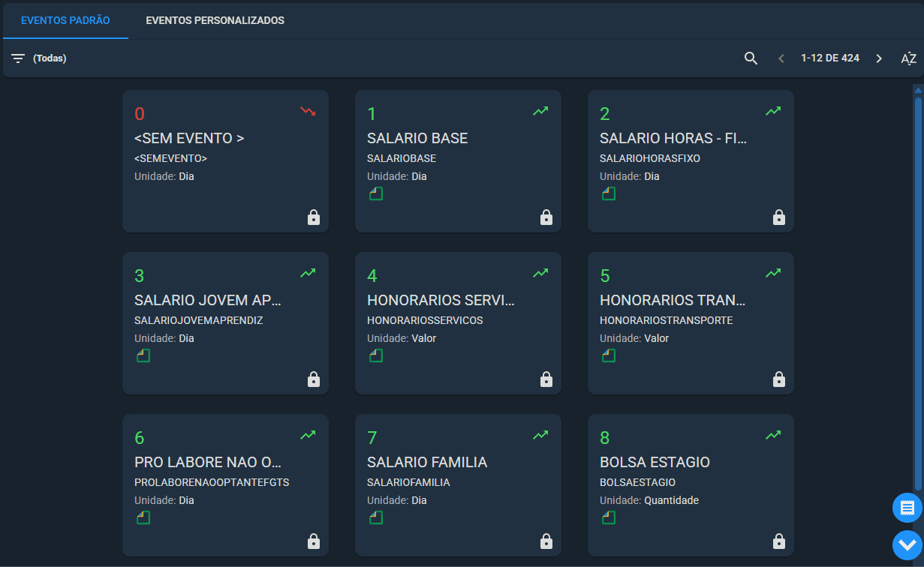Click Unidade: Valor on HONORARIOS SERVI card
The width and height of the screenshot is (924, 567).
(x=402, y=338)
